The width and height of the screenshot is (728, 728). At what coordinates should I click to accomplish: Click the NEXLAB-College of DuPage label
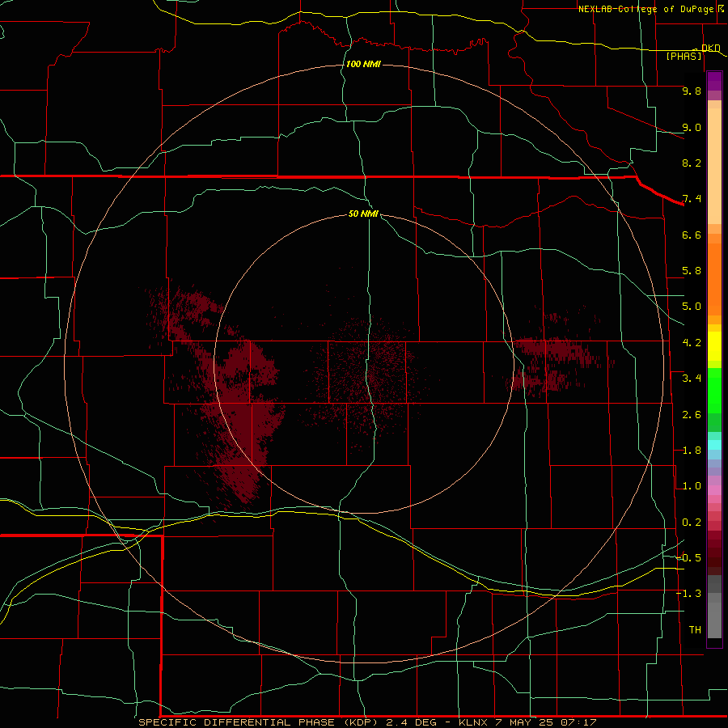coord(645,9)
